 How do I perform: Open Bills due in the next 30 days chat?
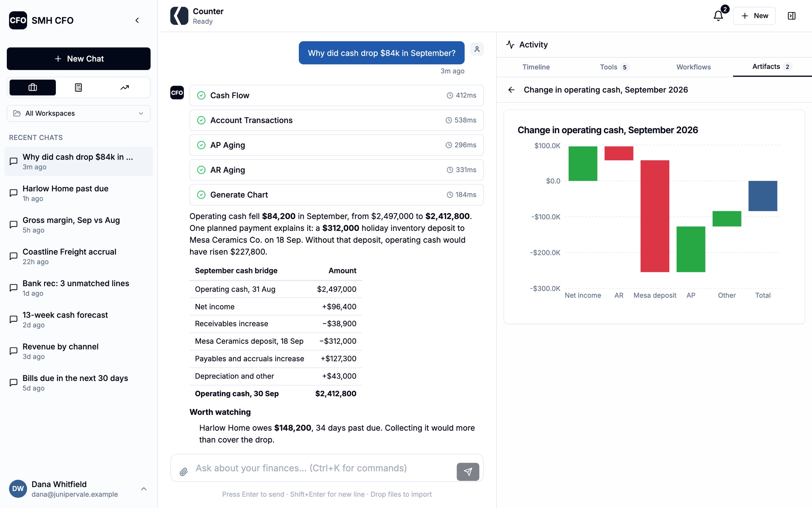coord(78,383)
